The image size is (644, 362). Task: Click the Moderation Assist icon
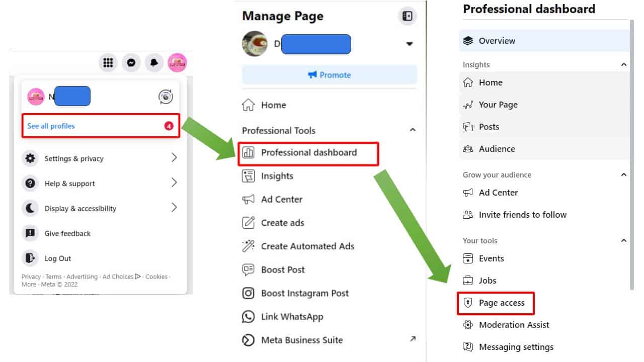(468, 325)
